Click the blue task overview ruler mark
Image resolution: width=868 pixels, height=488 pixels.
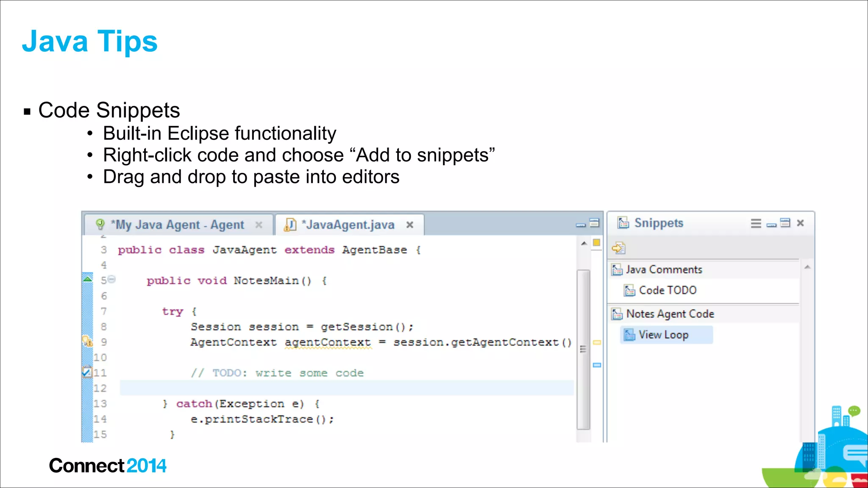(597, 365)
